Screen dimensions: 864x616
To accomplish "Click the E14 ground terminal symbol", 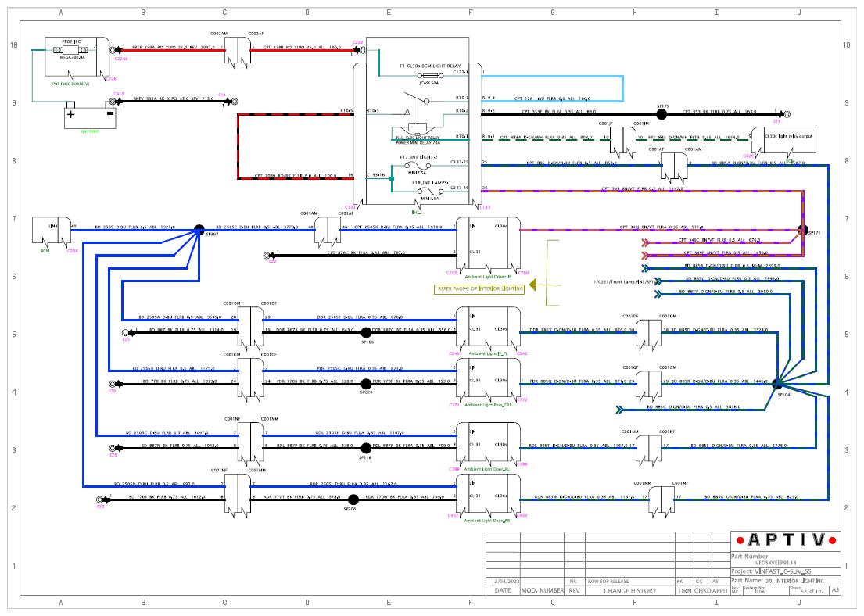I will point(233,102).
